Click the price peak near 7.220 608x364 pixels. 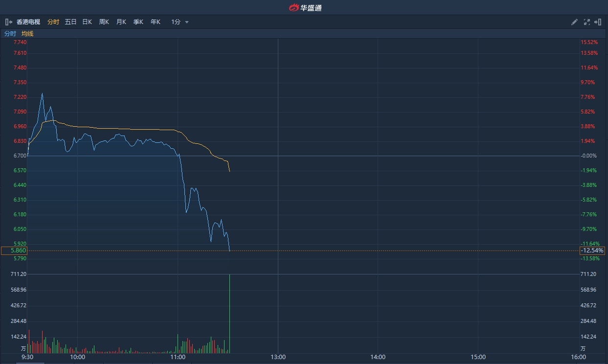point(42,94)
